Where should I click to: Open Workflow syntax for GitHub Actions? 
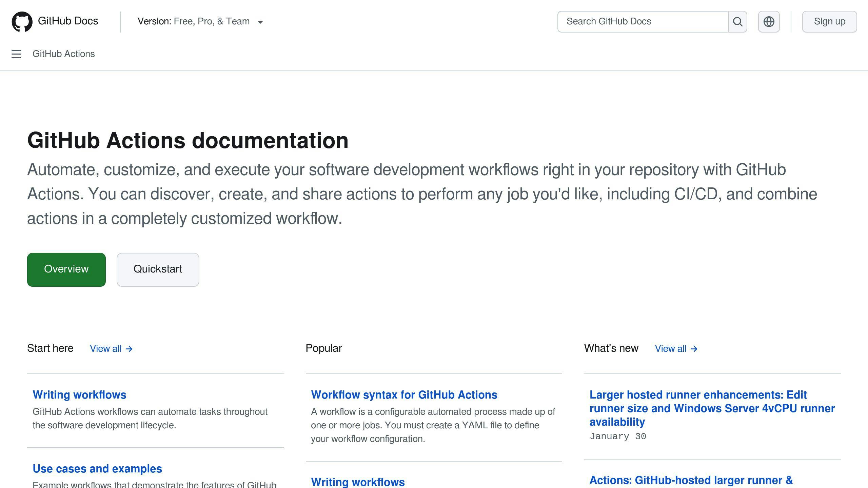pyautogui.click(x=404, y=395)
